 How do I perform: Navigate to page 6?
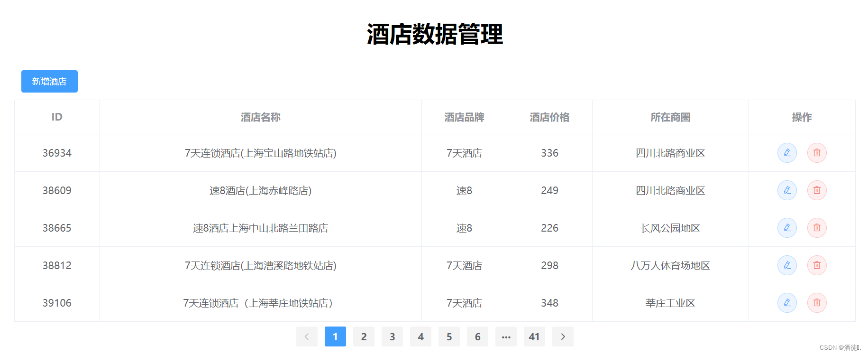[477, 336]
